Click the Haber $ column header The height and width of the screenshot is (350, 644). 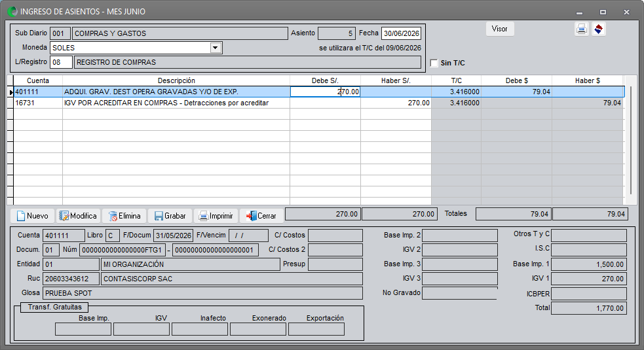coord(587,80)
